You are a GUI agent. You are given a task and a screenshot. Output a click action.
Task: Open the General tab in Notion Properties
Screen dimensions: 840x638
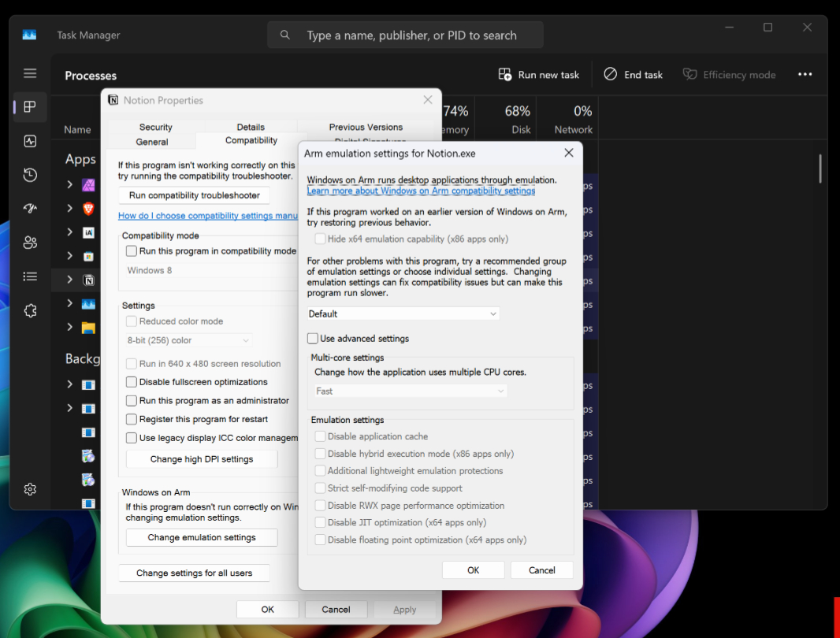click(x=152, y=142)
